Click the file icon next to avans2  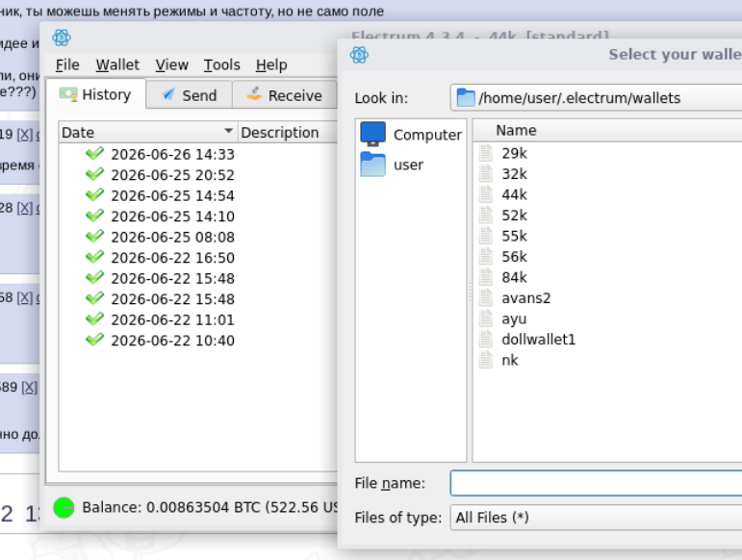click(485, 298)
